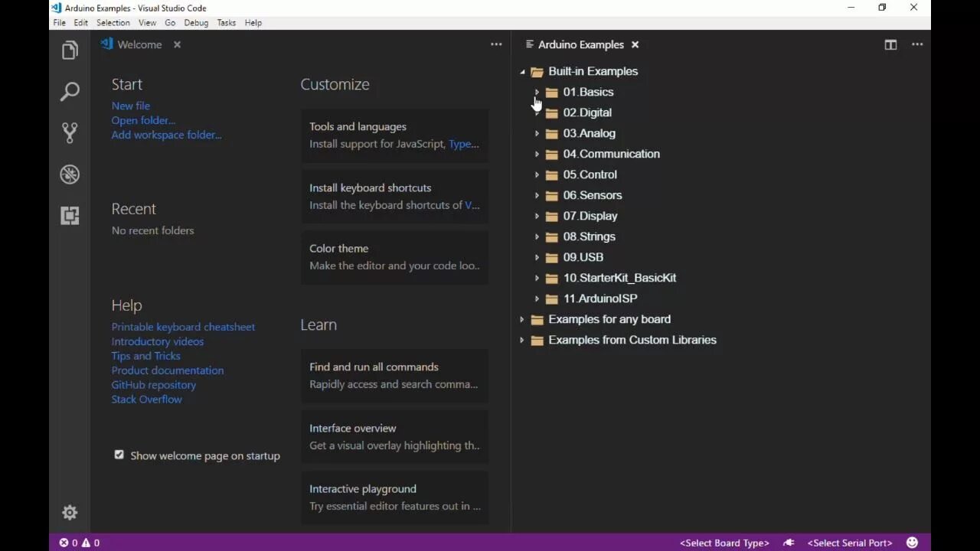Open the Manage gear menu

(70, 512)
